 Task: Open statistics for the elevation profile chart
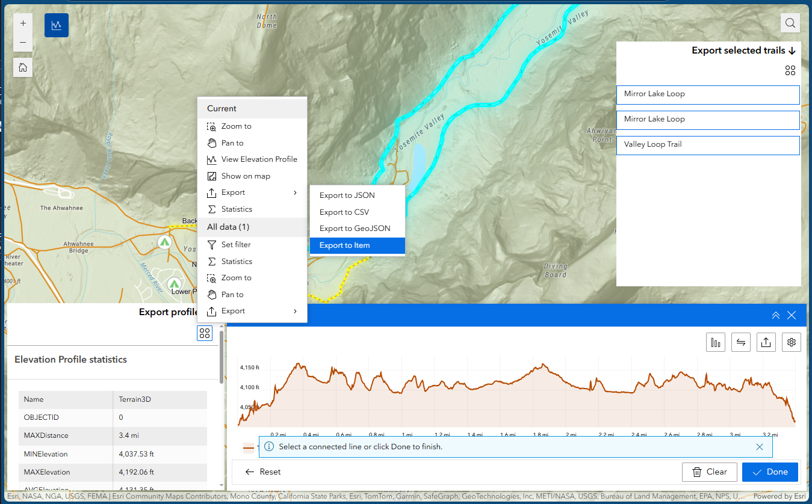715,342
